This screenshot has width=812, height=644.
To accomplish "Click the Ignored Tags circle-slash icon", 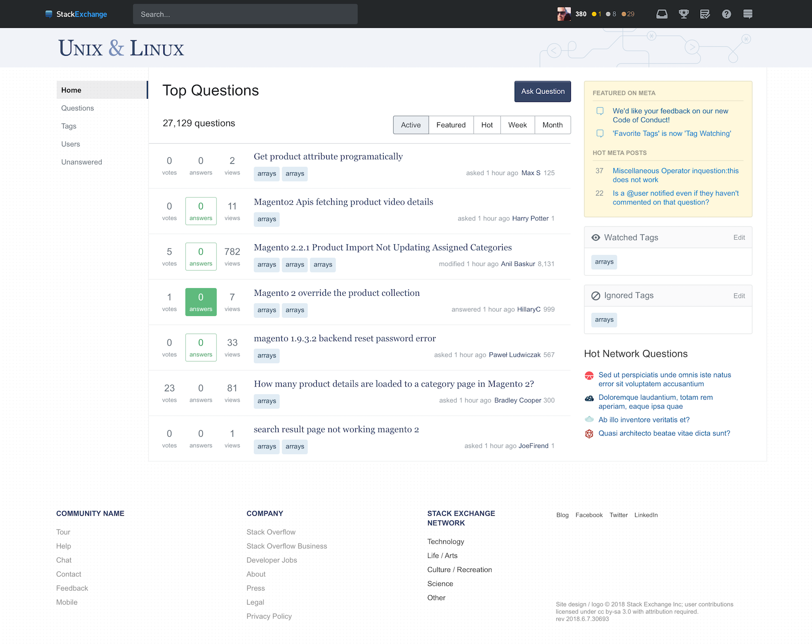I will tap(596, 296).
